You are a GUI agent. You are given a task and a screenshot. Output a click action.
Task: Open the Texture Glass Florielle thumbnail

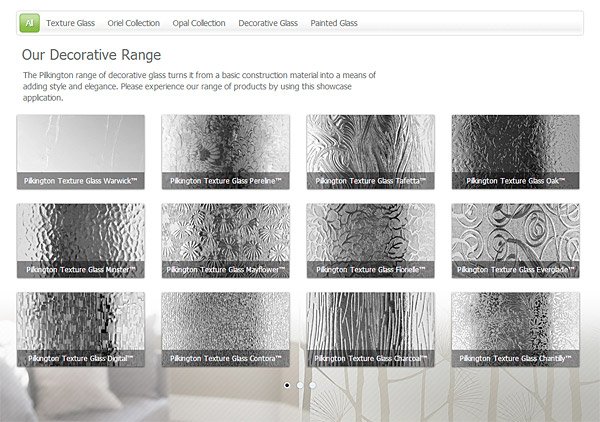point(370,241)
